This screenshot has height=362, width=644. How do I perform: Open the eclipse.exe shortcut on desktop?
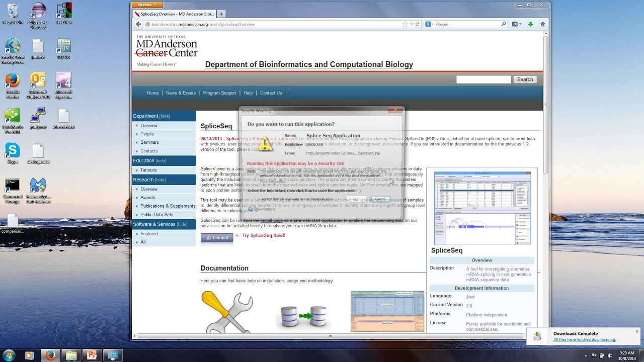pyautogui.click(x=38, y=16)
